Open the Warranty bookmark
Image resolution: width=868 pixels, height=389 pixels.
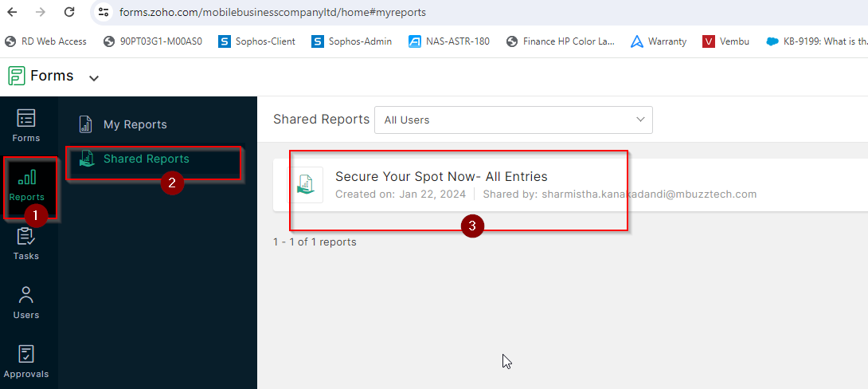[659, 41]
